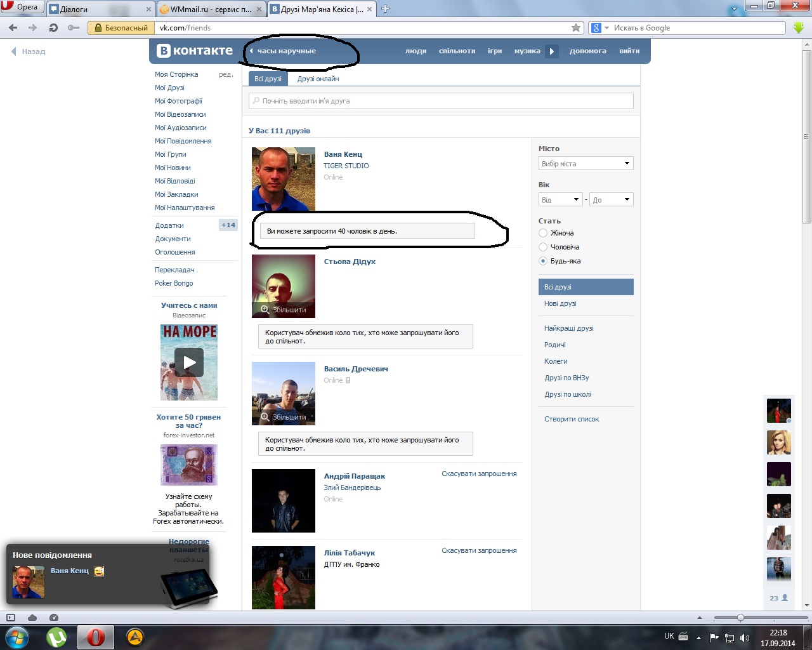This screenshot has height=650, width=812.
Task: Open the Windows Start menu
Action: pos(16,637)
